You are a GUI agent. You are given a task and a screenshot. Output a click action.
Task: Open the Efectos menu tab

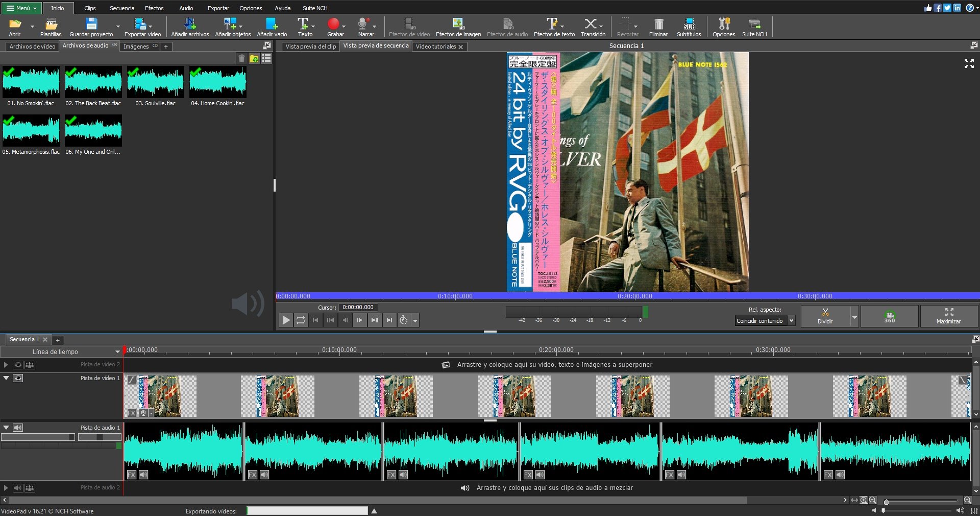(154, 8)
